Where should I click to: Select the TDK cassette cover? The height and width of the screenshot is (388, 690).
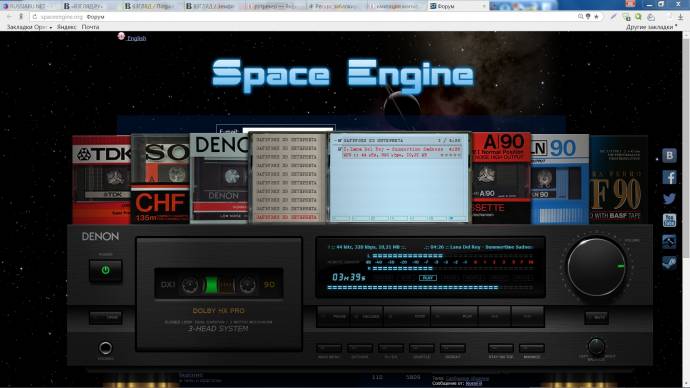coord(102,180)
